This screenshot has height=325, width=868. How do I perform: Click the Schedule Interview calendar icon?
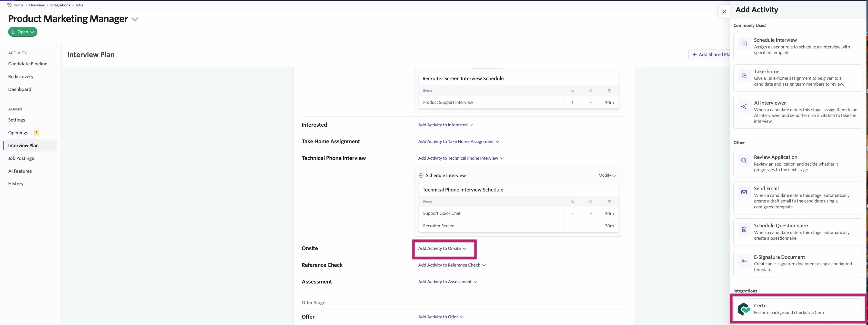click(x=744, y=44)
